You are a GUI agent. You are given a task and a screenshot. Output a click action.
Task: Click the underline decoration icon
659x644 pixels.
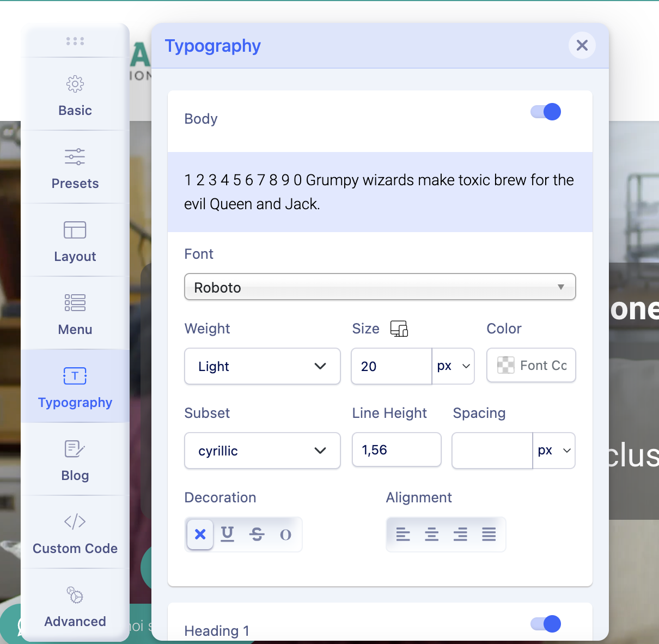[228, 534]
